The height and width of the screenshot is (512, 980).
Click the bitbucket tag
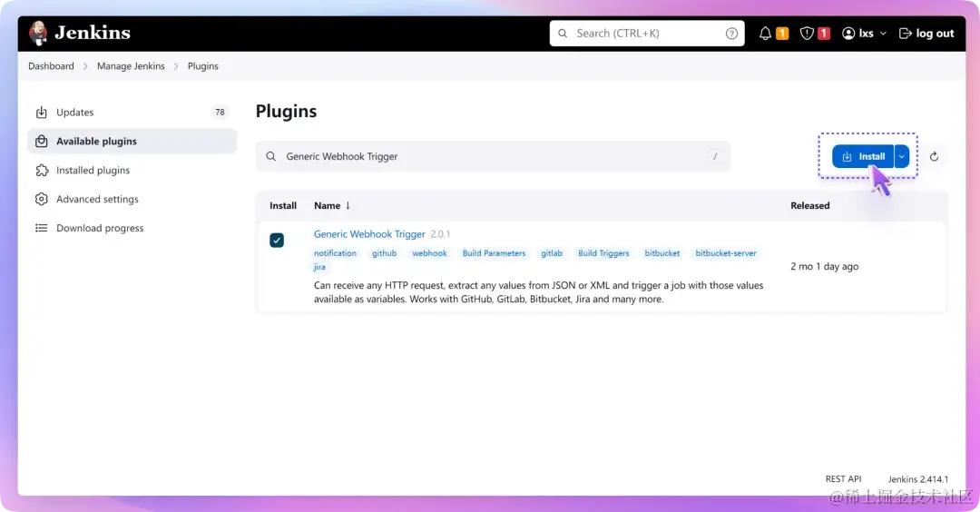pyautogui.click(x=662, y=253)
